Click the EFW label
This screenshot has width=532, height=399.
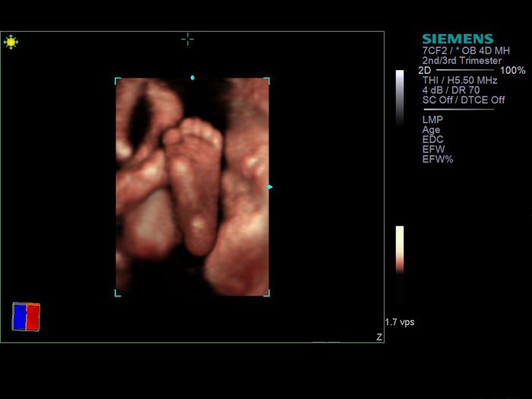pos(433,149)
